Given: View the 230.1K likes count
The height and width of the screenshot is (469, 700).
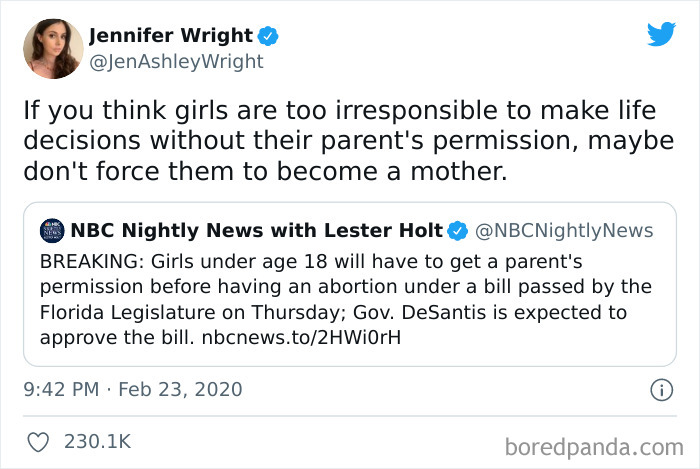Looking at the screenshot, I should [97, 440].
